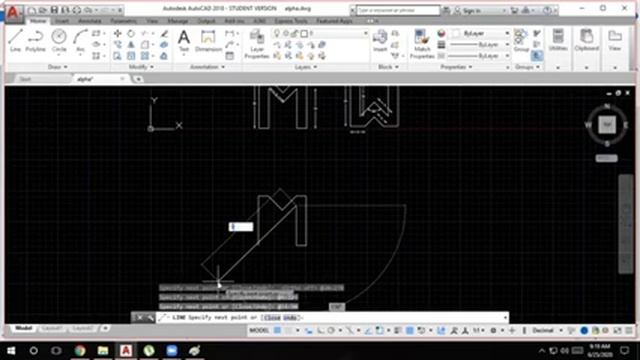Click Match Properties icon
The image size is (640, 360).
[x=422, y=44]
